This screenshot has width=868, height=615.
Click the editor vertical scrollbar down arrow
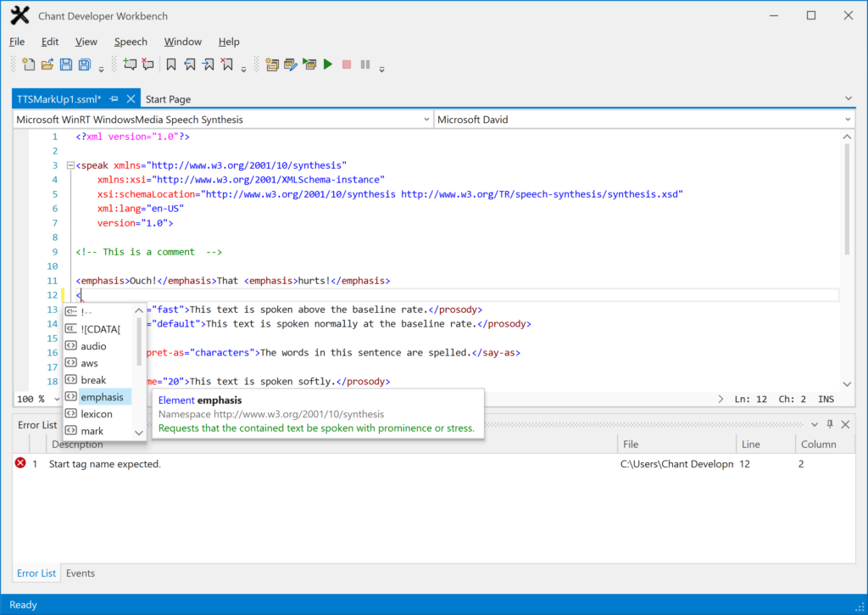(x=847, y=384)
